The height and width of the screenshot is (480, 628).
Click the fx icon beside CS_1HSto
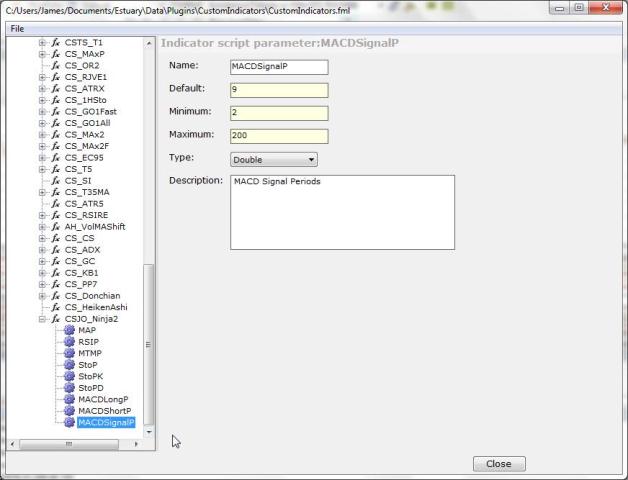point(56,100)
